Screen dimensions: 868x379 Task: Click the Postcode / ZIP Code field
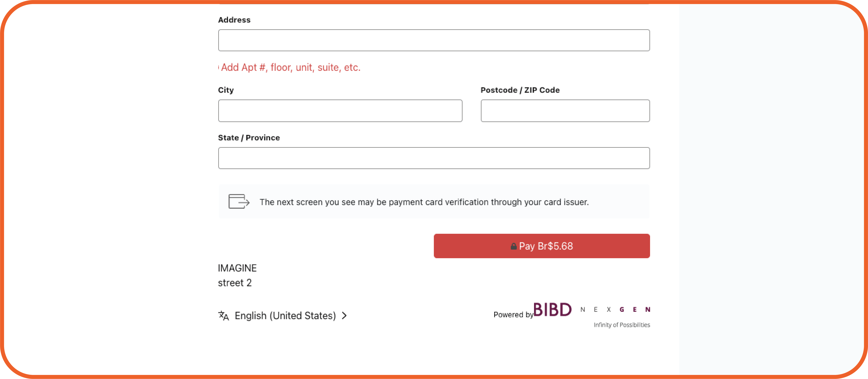(565, 111)
